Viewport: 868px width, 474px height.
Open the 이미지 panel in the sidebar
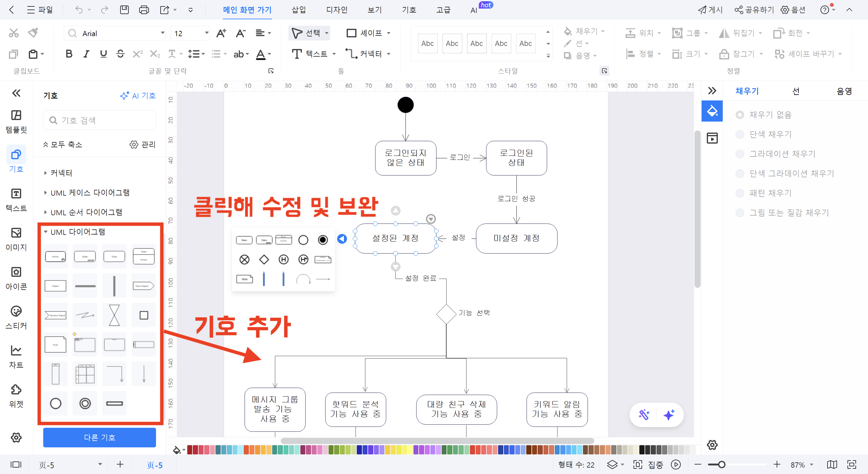(x=16, y=239)
